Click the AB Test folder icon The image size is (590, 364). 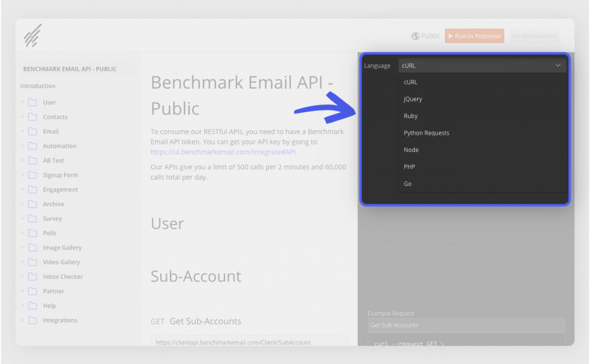tap(33, 161)
